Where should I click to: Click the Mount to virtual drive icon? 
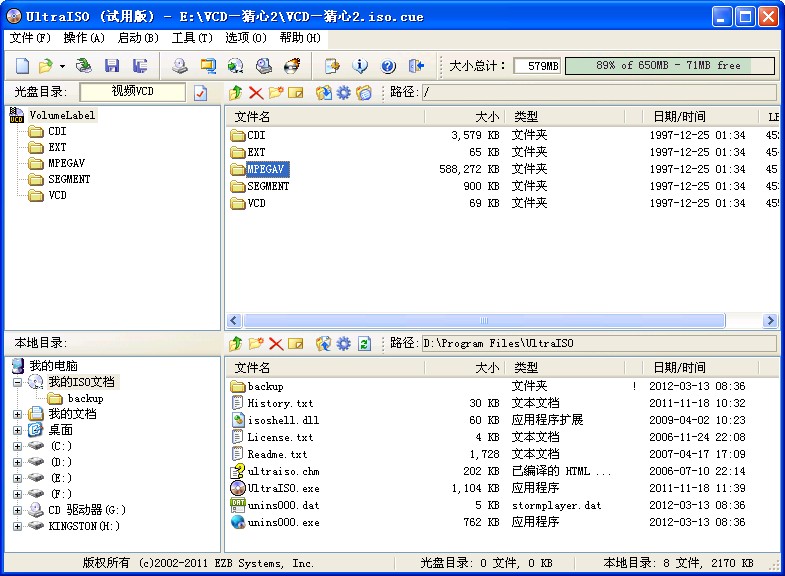264,66
